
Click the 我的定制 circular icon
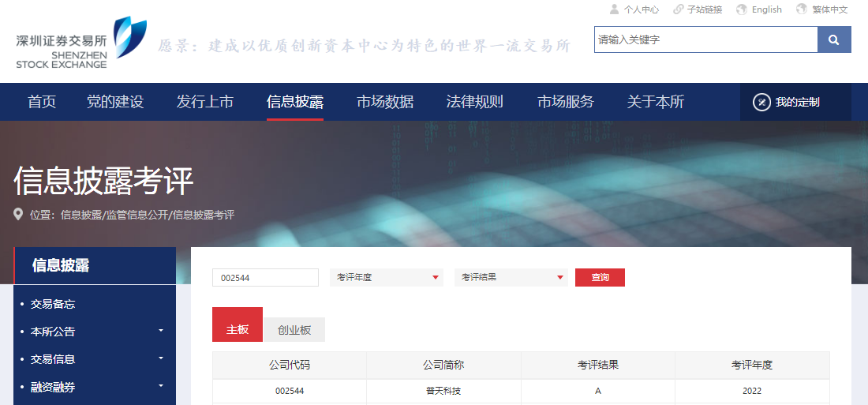pos(761,102)
